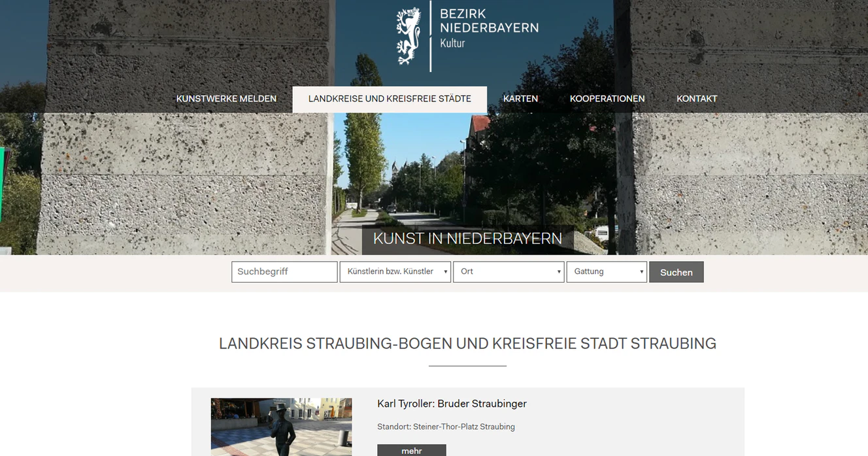Screen dimensions: 868x456
Task: Expand the Künstlerin bzw. Künstler dropdown
Action: pos(395,272)
